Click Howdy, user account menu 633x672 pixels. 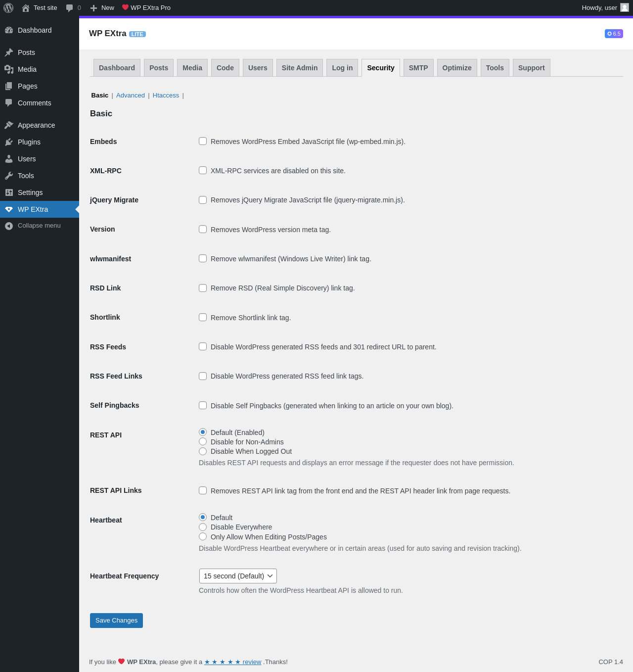coord(605,8)
